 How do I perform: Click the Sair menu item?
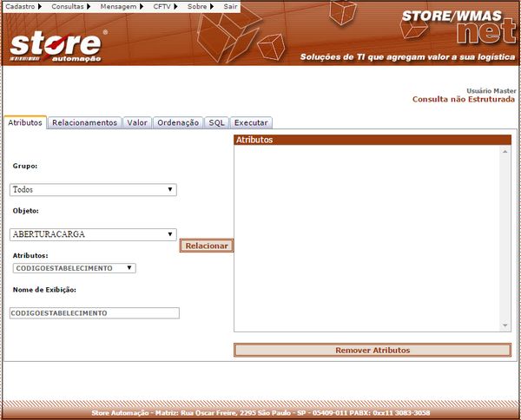coord(230,6)
